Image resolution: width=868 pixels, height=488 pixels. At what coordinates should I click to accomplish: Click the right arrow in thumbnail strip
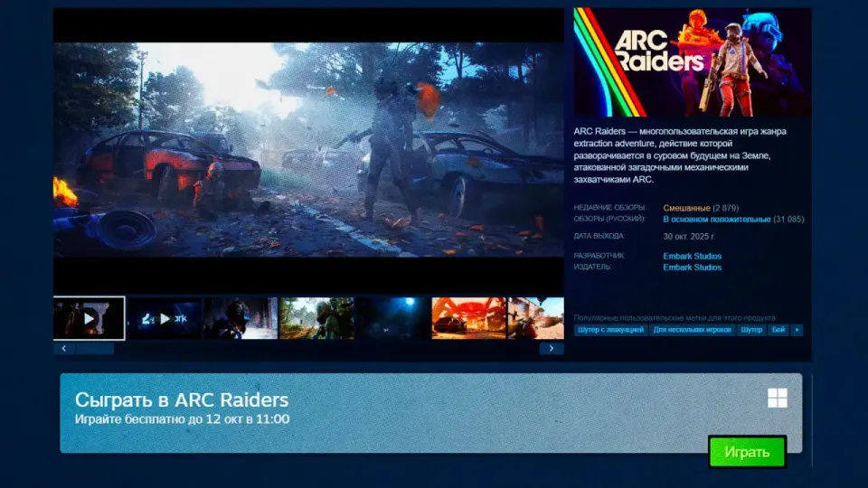pos(552,348)
